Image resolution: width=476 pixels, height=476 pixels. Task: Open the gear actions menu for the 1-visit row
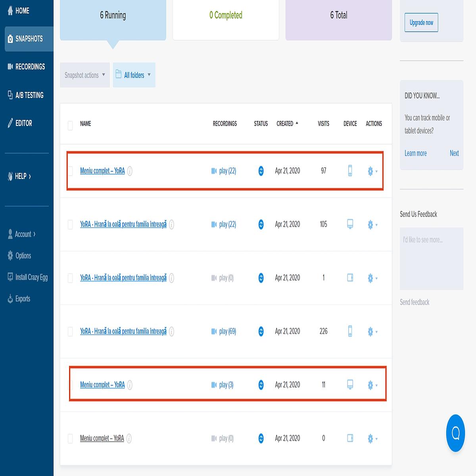click(x=372, y=278)
